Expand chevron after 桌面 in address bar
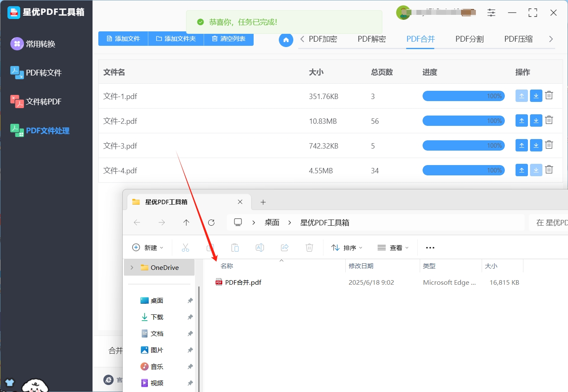Image resolution: width=568 pixels, height=392 pixels. 290,222
